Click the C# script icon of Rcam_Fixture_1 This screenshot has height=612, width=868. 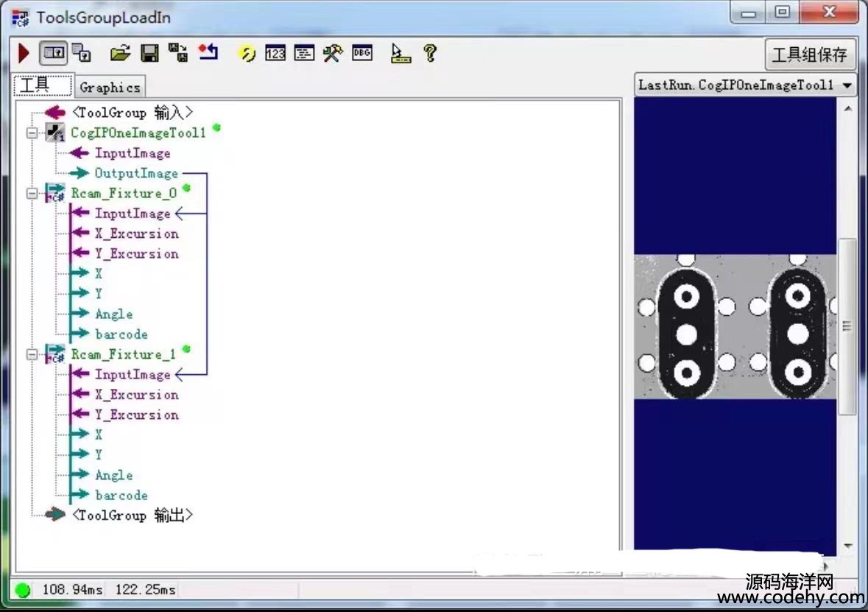pos(54,354)
